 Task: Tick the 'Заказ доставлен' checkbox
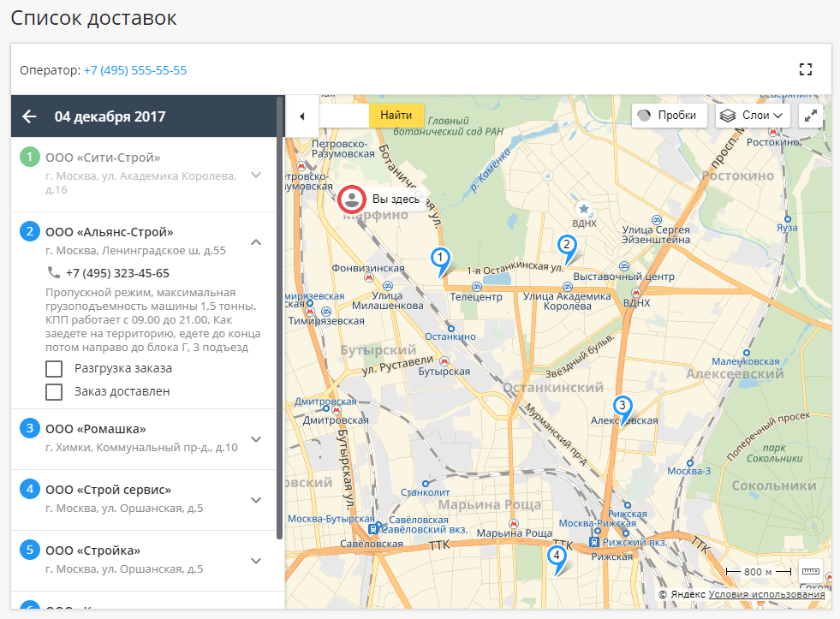(54, 392)
